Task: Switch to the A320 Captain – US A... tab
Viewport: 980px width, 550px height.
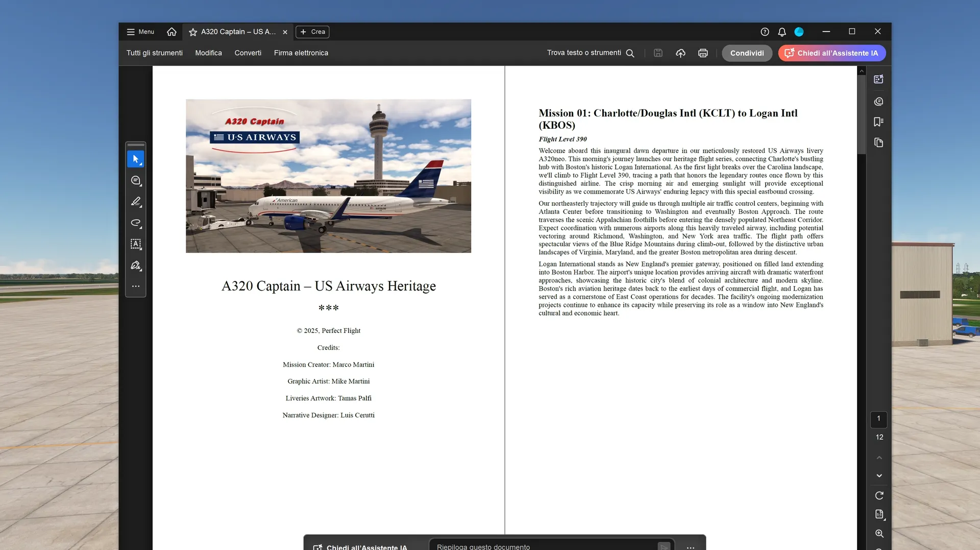Action: pos(238,32)
